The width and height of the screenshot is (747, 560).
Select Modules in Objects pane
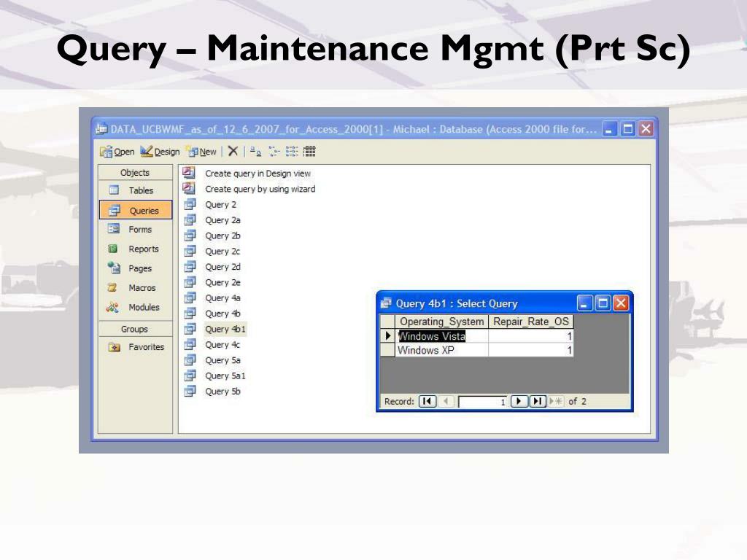[135, 307]
